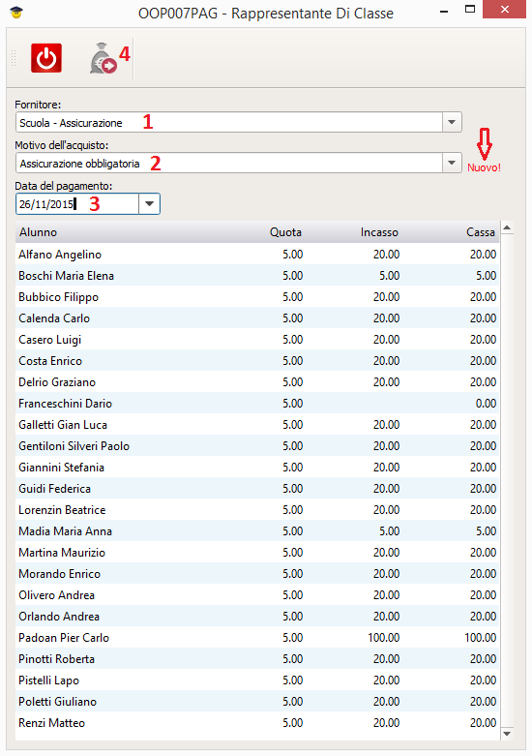Click the red power exit icon
Screen dimensions: 532x756
(x=46, y=58)
